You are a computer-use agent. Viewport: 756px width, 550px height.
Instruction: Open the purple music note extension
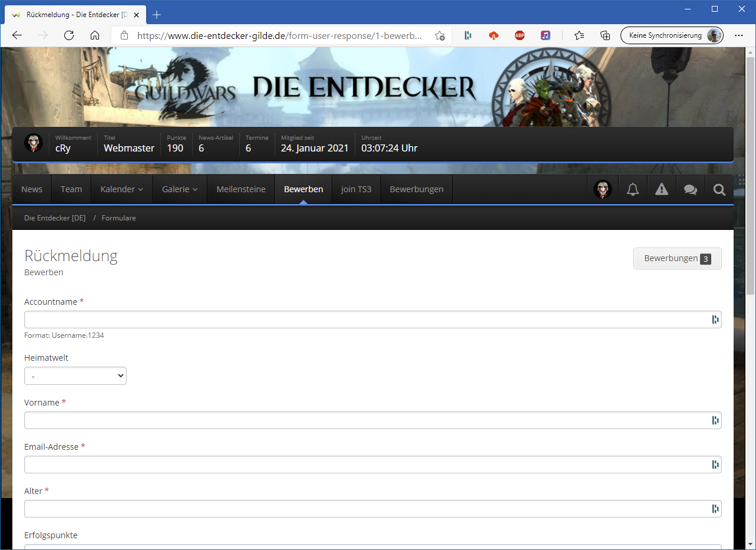(546, 35)
